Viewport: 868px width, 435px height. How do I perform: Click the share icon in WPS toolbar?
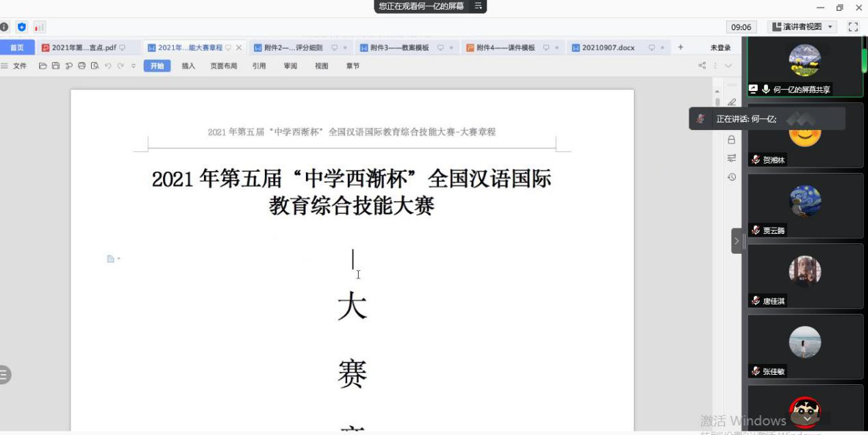point(702,66)
